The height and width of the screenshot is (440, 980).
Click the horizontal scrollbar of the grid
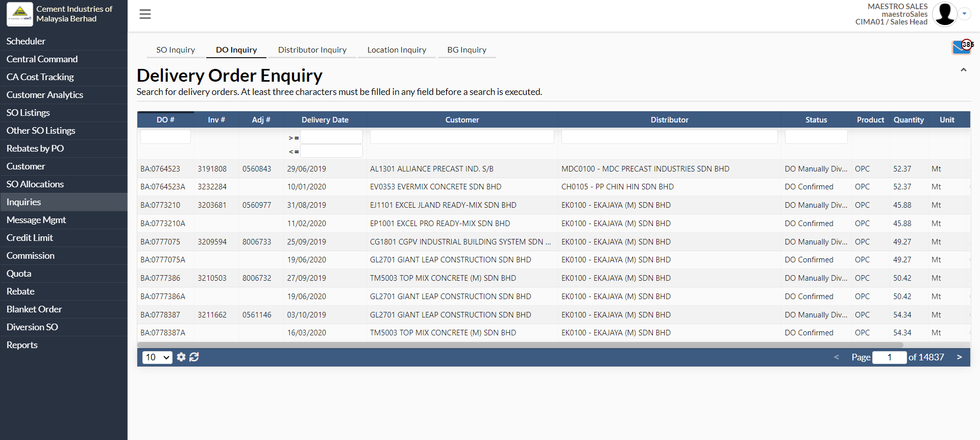pos(520,345)
